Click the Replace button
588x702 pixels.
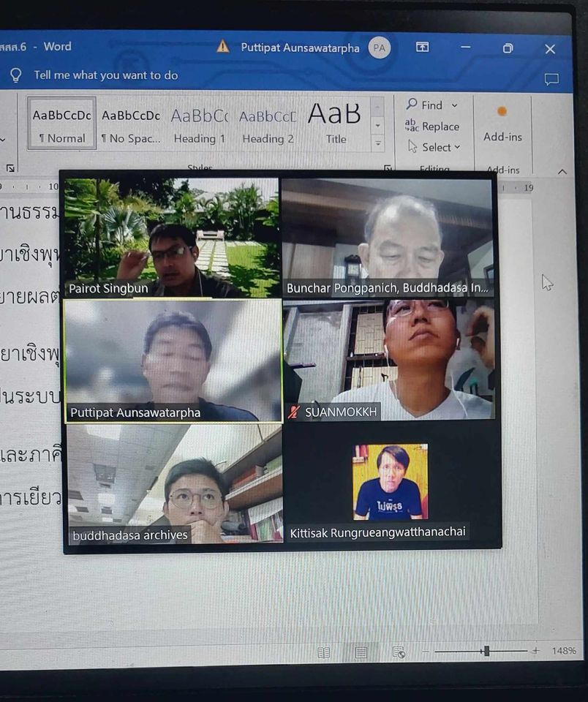point(433,127)
